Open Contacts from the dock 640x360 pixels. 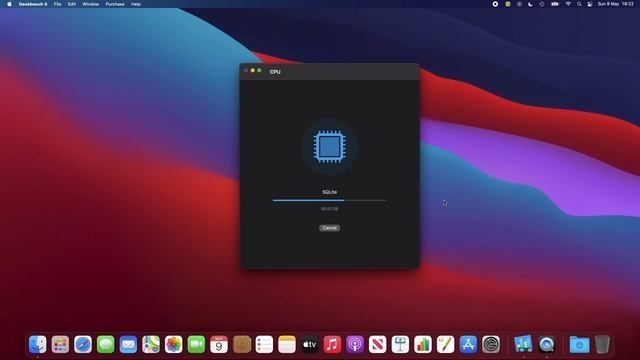pyautogui.click(x=242, y=344)
